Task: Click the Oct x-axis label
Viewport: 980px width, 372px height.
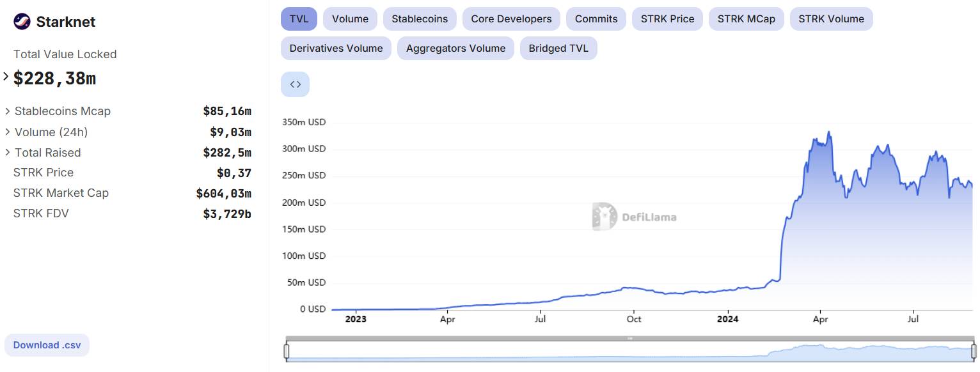Action: 634,319
